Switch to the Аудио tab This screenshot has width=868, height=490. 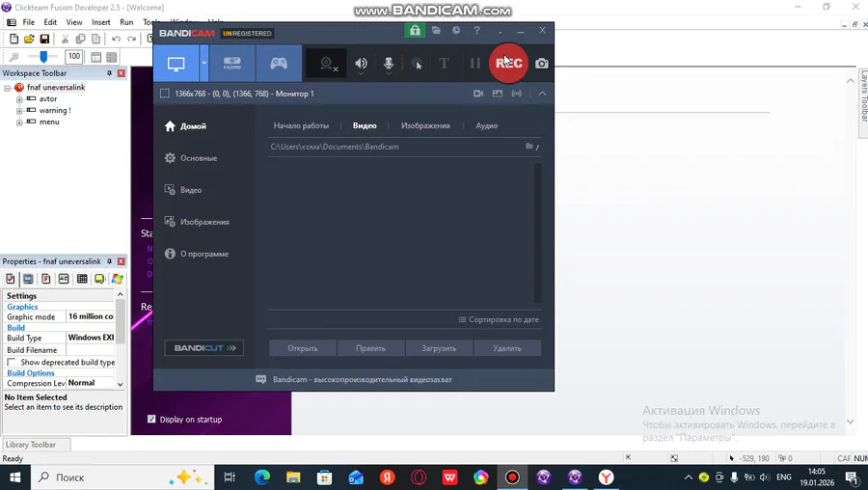click(x=487, y=125)
